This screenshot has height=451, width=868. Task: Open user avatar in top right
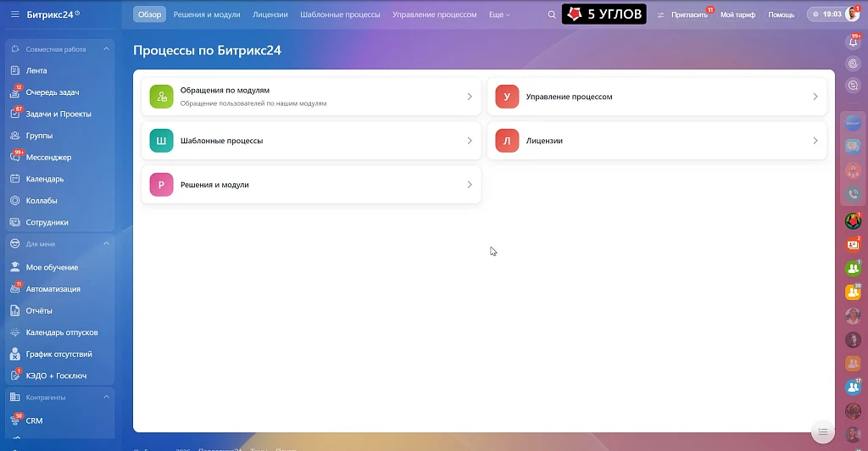click(853, 14)
